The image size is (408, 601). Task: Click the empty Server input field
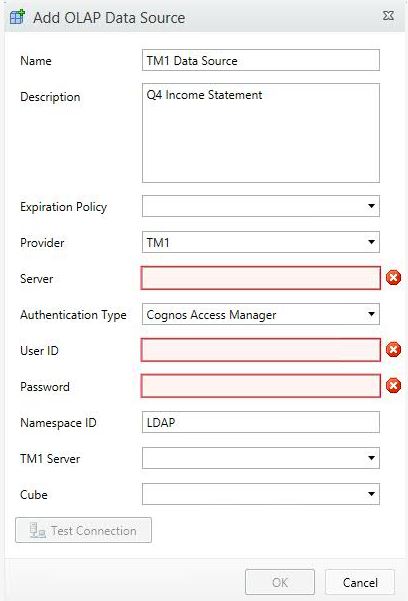click(261, 278)
